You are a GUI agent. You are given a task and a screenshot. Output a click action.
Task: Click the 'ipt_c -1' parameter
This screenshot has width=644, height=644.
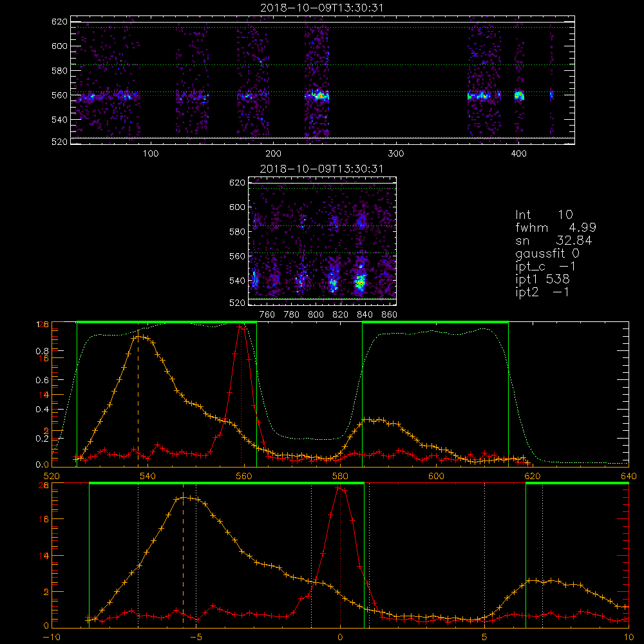point(546,267)
